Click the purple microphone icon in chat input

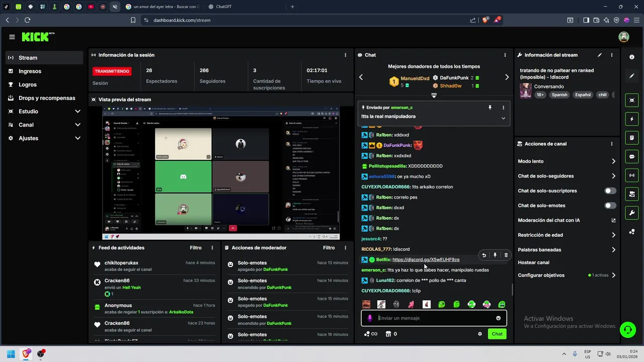point(370,318)
